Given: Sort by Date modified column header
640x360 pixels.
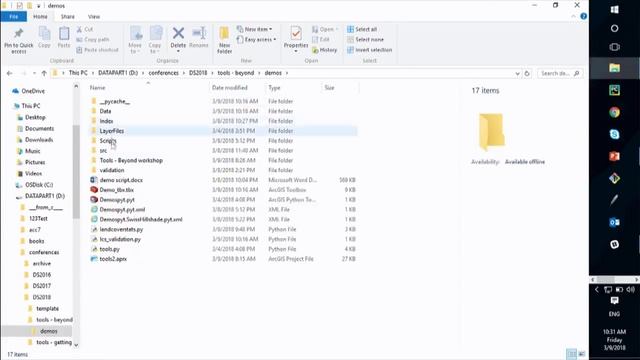Looking at the screenshot, I should click(230, 88).
